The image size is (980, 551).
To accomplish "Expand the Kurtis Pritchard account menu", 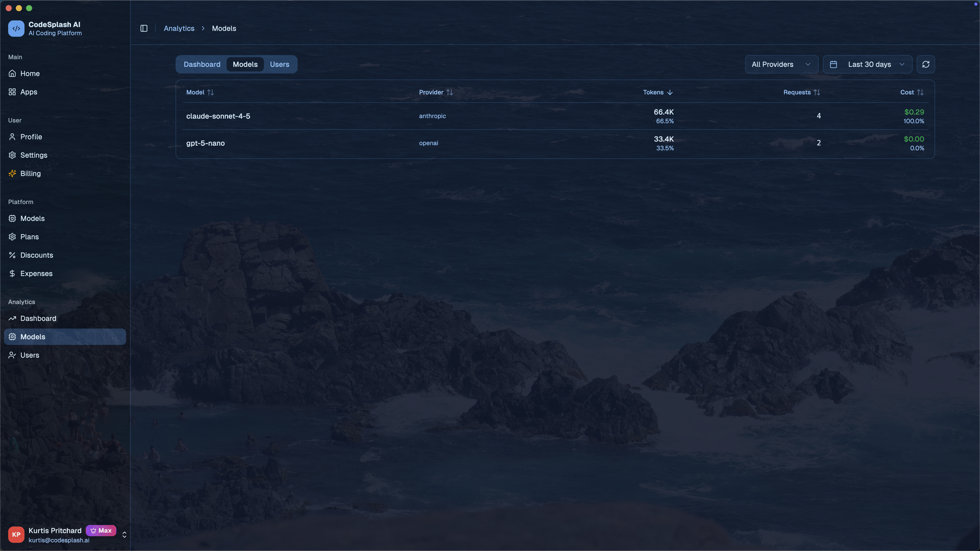I will (124, 535).
